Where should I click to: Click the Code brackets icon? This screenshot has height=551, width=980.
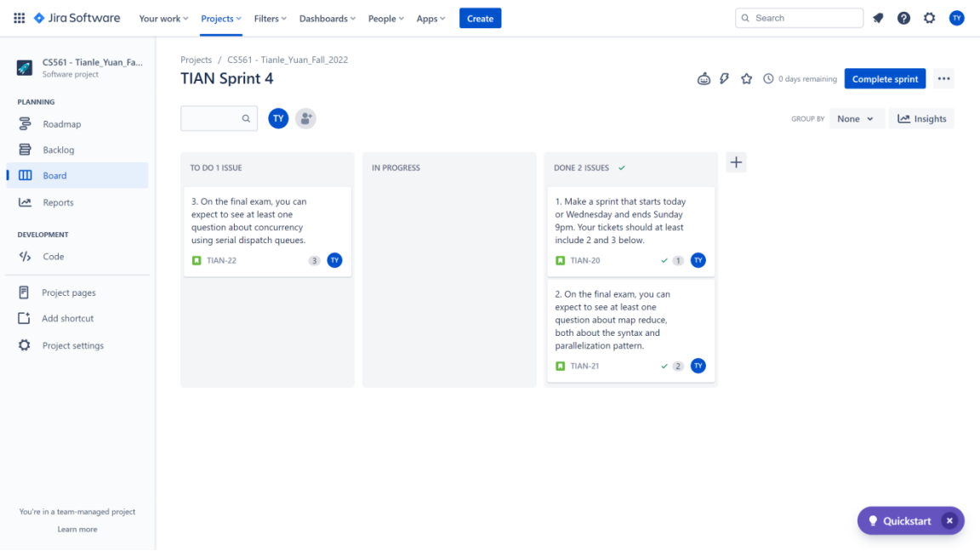tap(25, 256)
